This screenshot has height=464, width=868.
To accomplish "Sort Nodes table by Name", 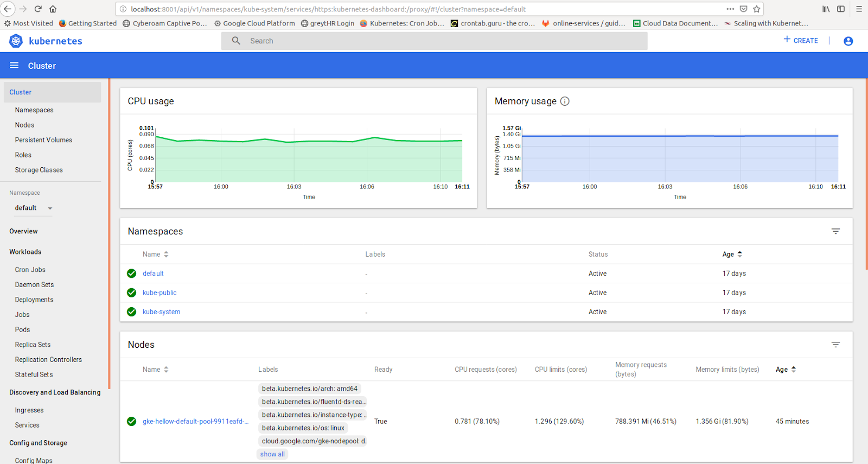I will click(155, 369).
